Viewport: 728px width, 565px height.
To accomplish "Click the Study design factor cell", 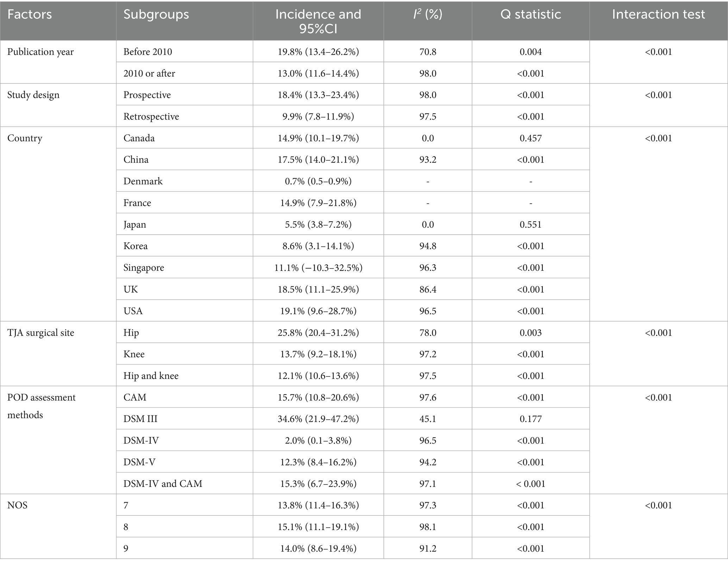I will pyautogui.click(x=33, y=95).
